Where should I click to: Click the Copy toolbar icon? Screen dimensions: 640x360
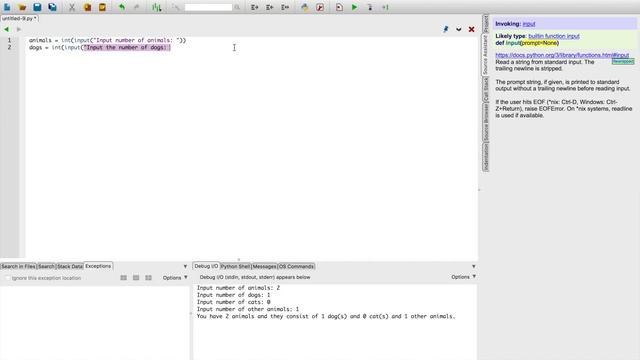click(x=87, y=7)
